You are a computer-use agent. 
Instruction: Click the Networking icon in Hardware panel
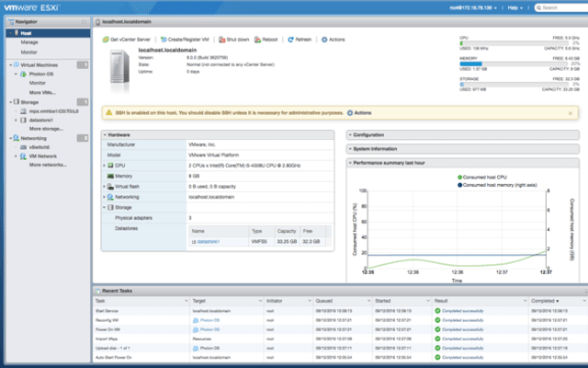[110, 197]
